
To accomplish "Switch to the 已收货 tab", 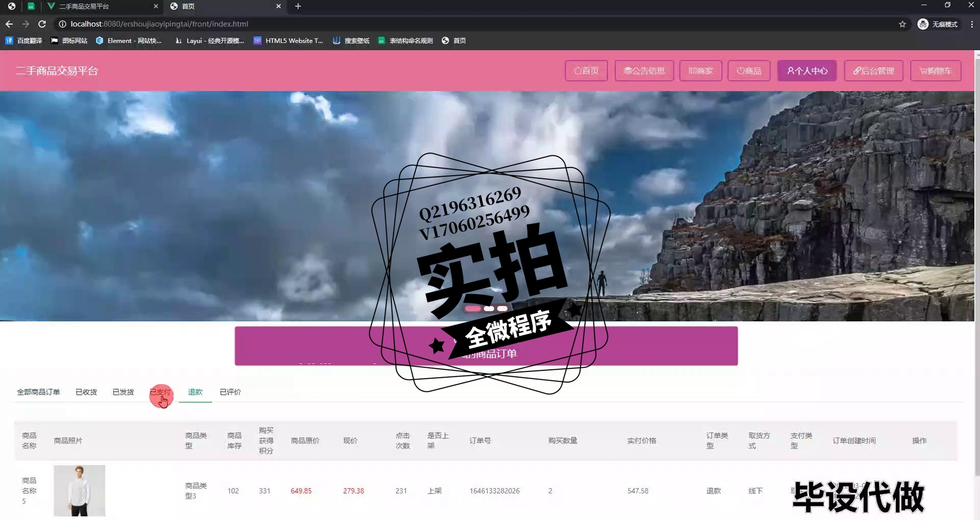I will click(x=86, y=392).
